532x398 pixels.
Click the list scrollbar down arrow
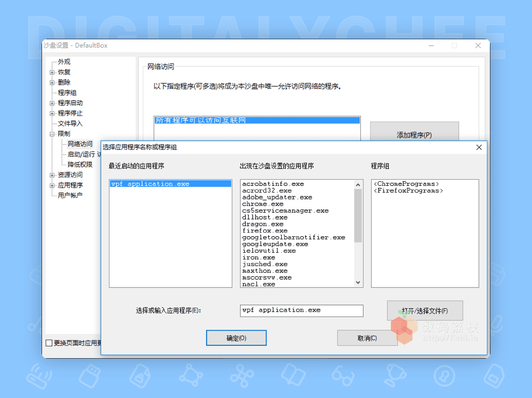(x=358, y=282)
